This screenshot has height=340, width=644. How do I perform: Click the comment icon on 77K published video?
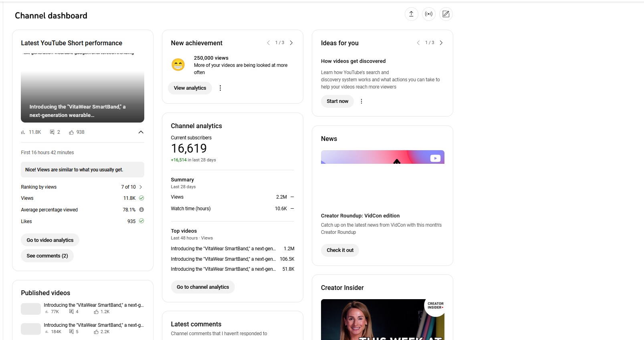coord(71,312)
